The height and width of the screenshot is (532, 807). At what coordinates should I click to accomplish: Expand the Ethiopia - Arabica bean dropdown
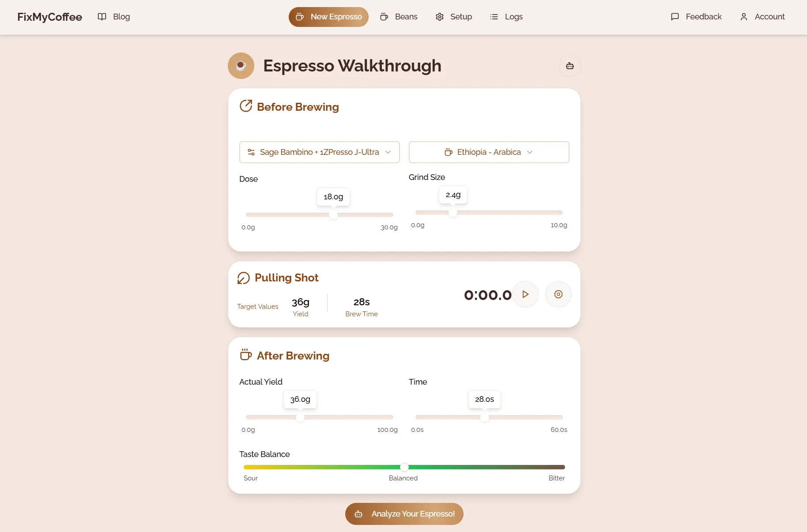[489, 152]
